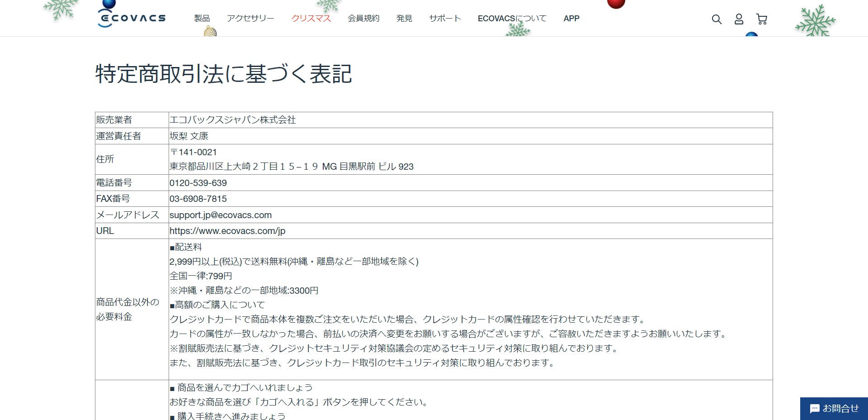Image resolution: width=868 pixels, height=420 pixels.
Task: Click the 沖縄・離島 3300円 line
Action: pos(244,291)
